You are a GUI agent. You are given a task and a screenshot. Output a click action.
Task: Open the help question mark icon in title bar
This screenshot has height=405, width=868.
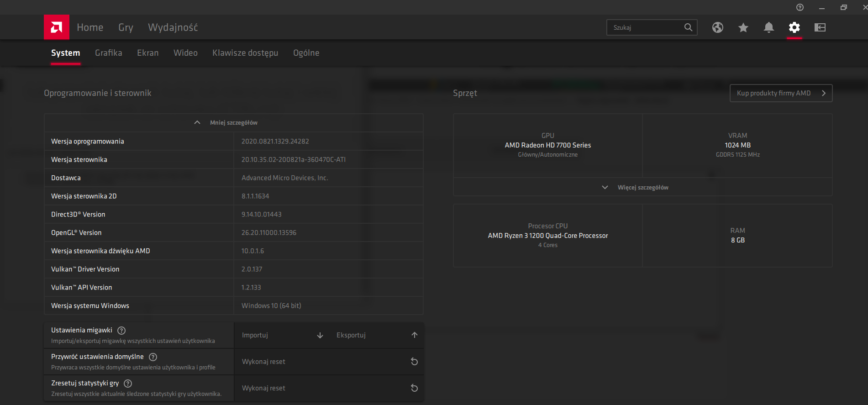point(800,7)
